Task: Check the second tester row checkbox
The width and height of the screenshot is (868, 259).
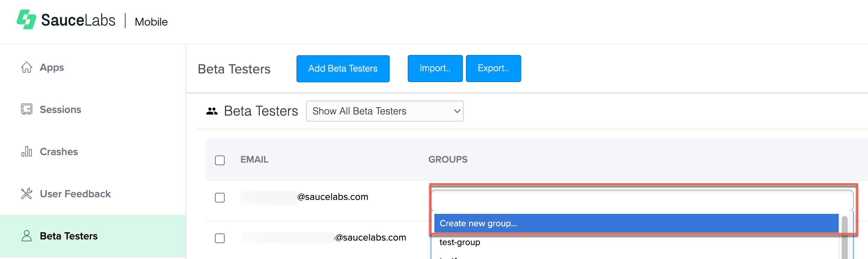Action: pos(220,238)
